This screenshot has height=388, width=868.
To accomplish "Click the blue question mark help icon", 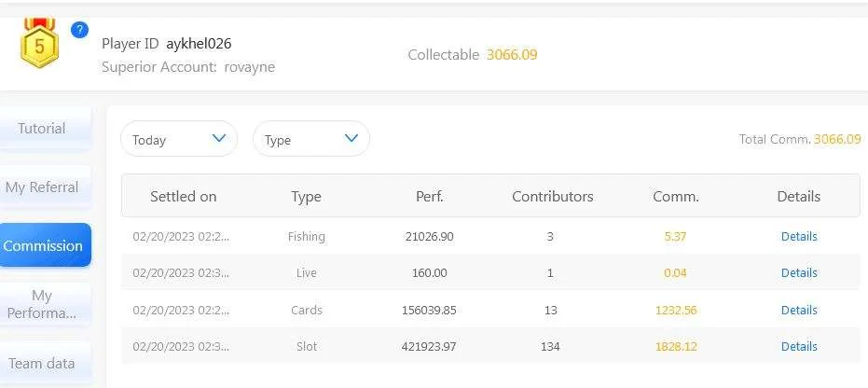I will 80,29.
